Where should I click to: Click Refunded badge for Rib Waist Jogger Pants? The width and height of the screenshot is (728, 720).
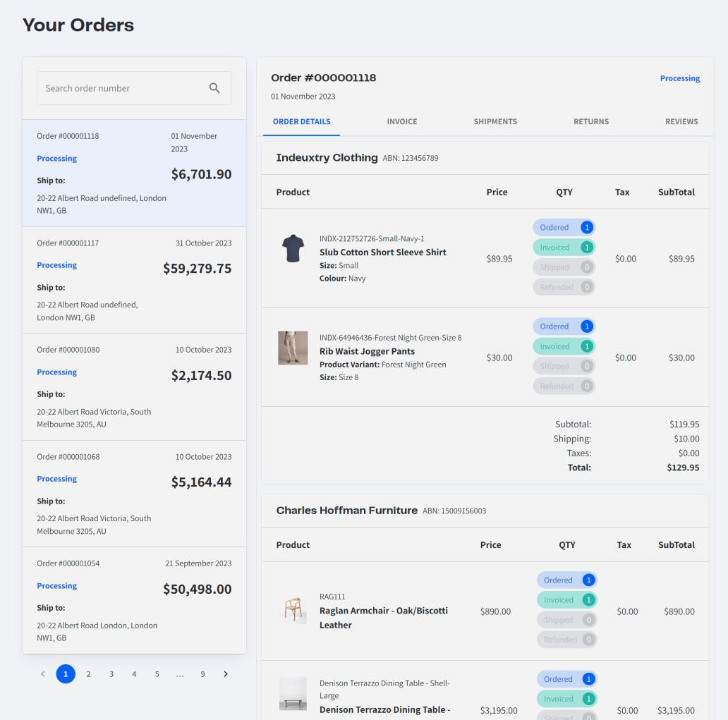pos(564,386)
